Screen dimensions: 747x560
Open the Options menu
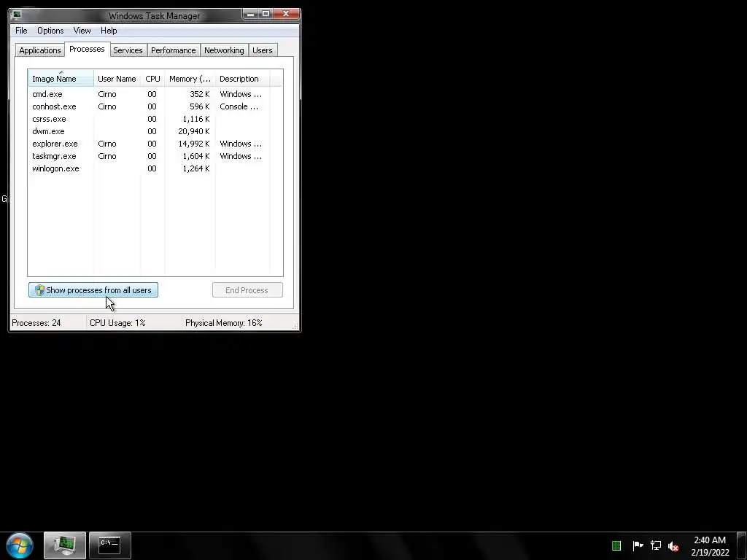pos(50,31)
